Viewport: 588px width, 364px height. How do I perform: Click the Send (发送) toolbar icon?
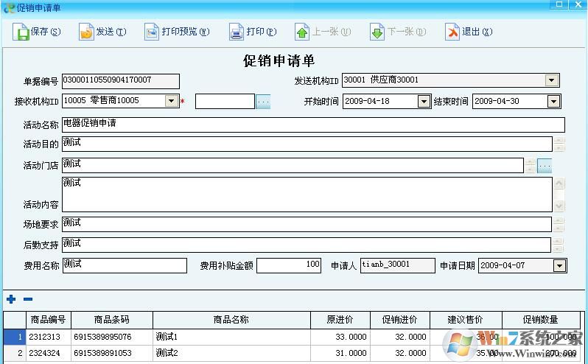click(86, 32)
